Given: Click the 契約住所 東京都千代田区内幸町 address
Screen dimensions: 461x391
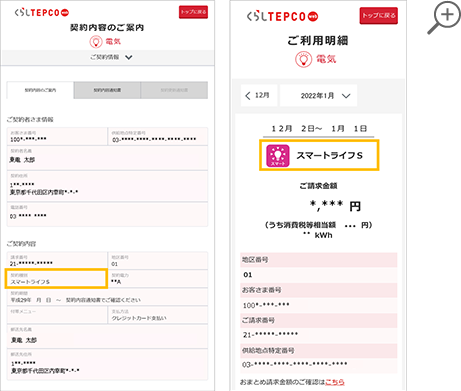Looking at the screenshot, I should coord(44,192).
